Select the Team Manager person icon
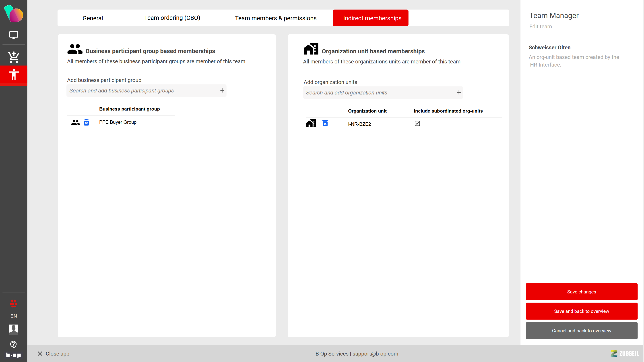This screenshot has width=644, height=362. 14,74
